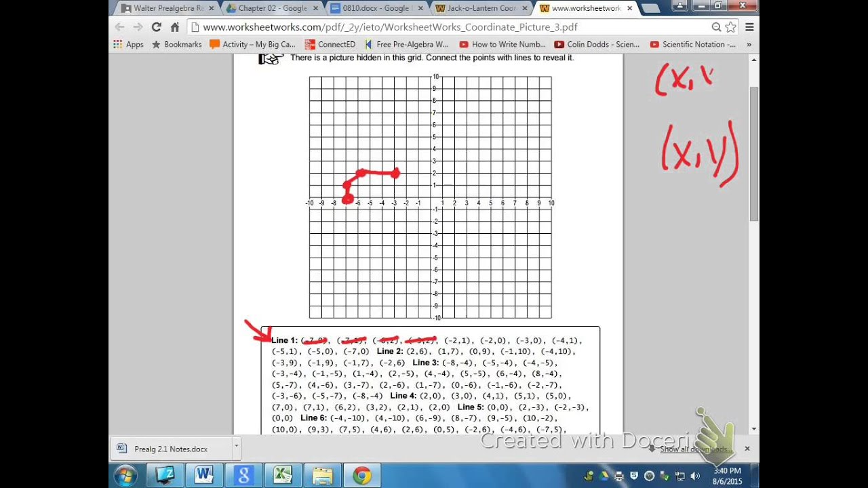Open Google Chrome from the taskbar
Screen dimensions: 868x488
click(x=362, y=475)
